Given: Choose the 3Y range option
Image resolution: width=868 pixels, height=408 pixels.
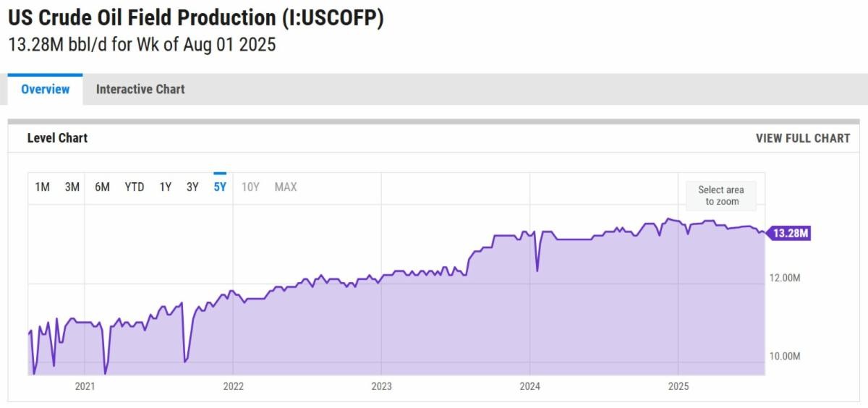Looking at the screenshot, I should point(192,187).
